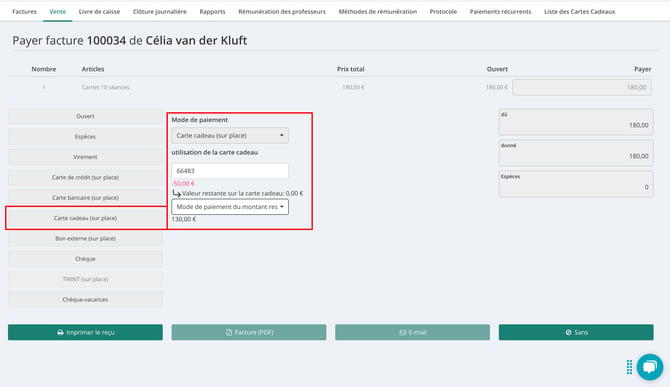Select the Espèces payment method
670x387 pixels.
(x=85, y=137)
